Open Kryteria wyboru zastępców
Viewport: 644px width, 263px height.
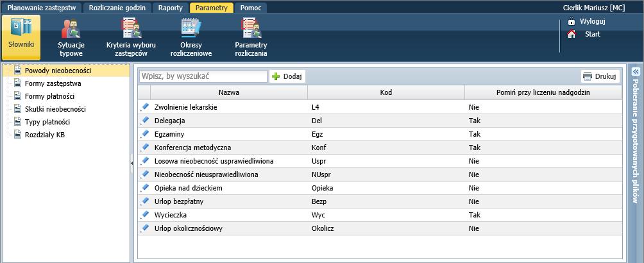coord(131,37)
